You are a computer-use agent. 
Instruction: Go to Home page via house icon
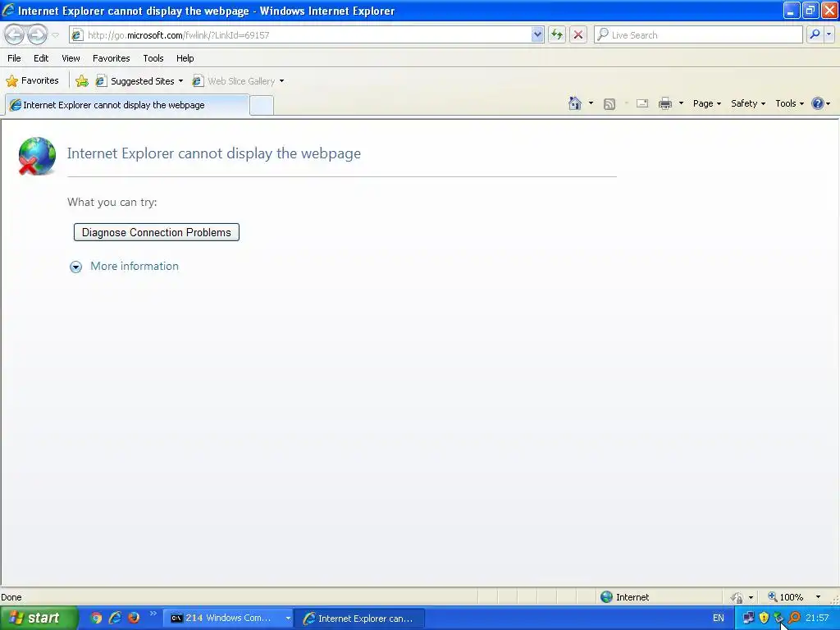pyautogui.click(x=575, y=103)
